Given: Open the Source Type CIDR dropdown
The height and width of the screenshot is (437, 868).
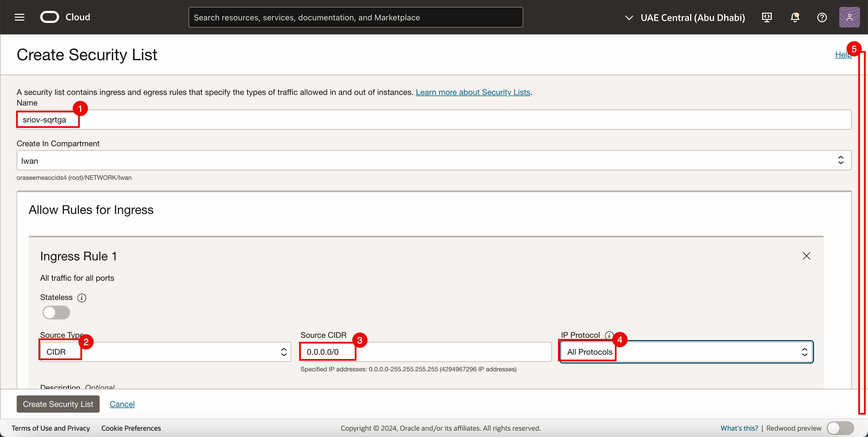Looking at the screenshot, I should [165, 352].
